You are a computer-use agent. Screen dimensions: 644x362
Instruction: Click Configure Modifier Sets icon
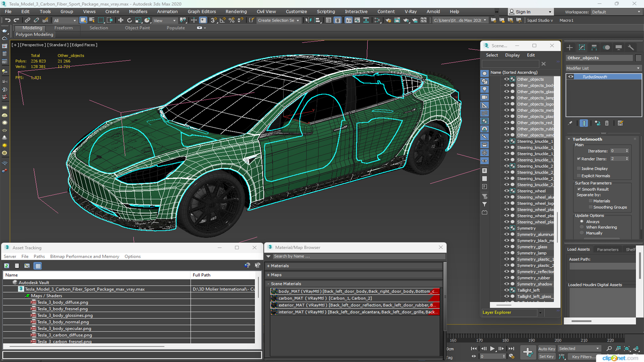point(620,123)
